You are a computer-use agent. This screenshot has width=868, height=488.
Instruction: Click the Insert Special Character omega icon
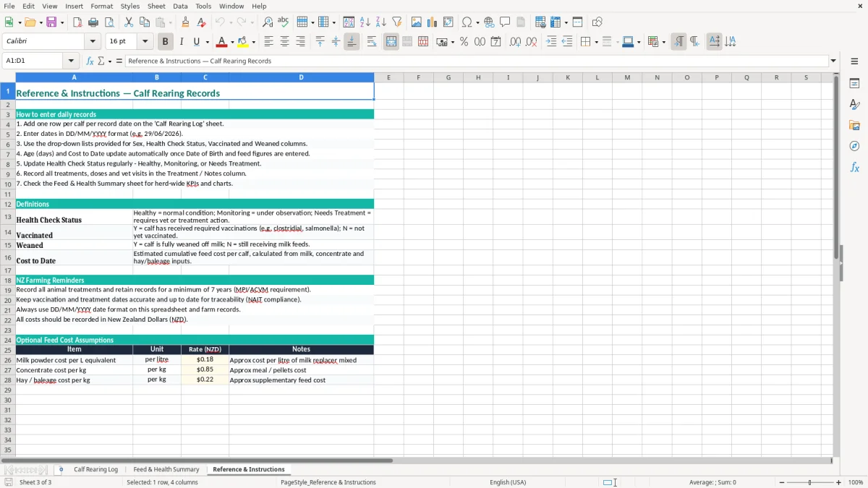[467, 22]
